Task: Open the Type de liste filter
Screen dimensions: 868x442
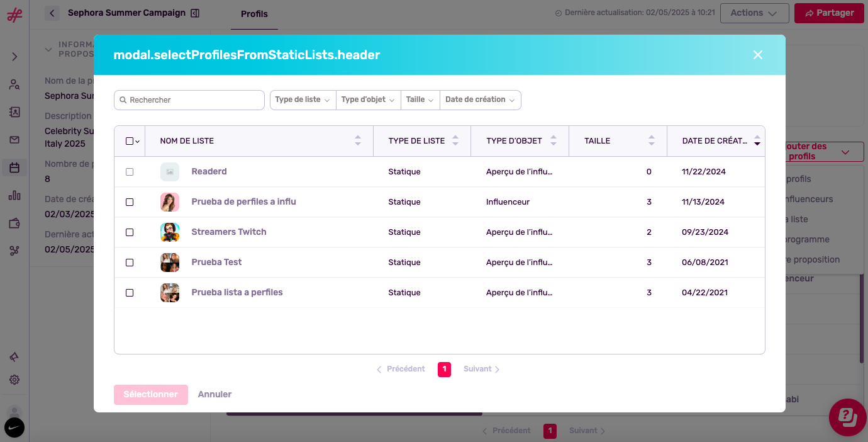Action: point(303,100)
